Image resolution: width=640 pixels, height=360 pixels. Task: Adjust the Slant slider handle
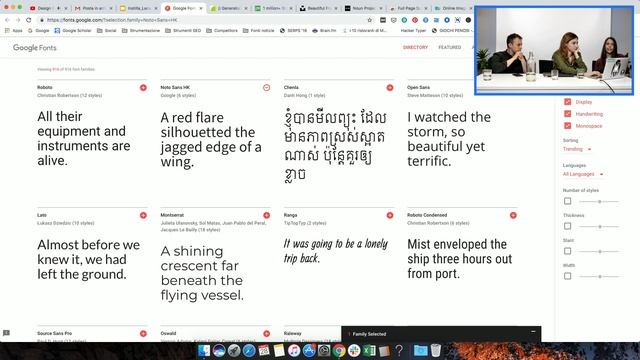600,251
